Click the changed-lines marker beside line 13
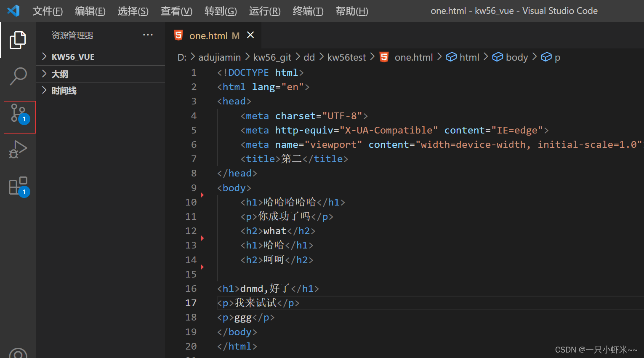 tap(202, 238)
